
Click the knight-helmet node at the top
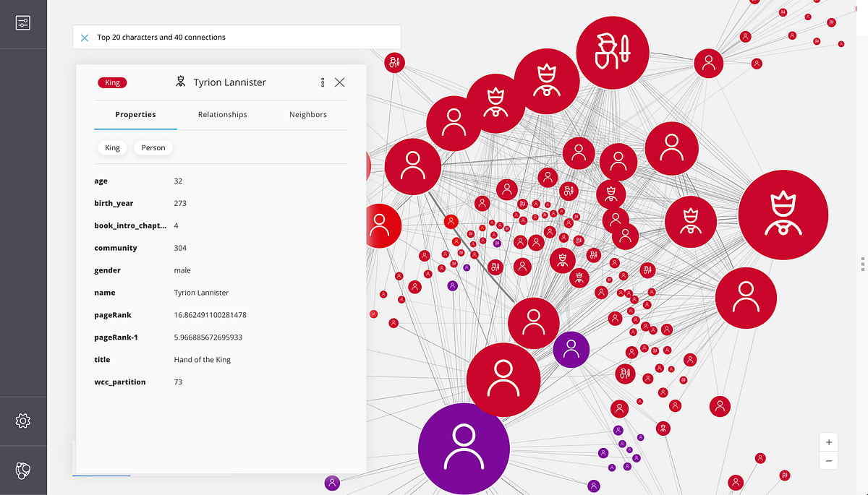pyautogui.click(x=613, y=51)
